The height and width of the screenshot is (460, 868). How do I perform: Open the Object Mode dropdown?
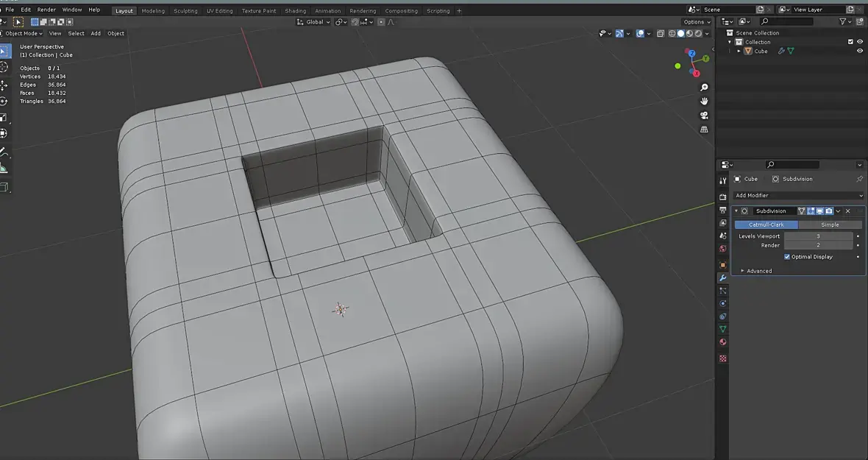coord(24,33)
